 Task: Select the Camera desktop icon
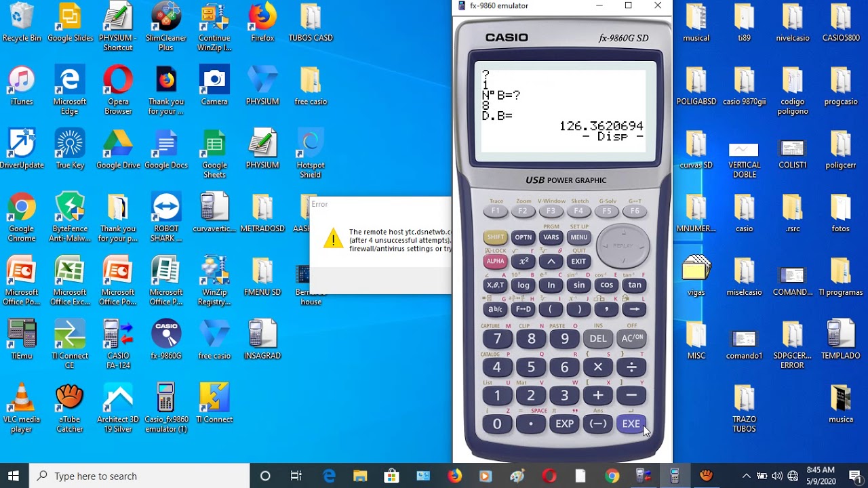[x=214, y=87]
